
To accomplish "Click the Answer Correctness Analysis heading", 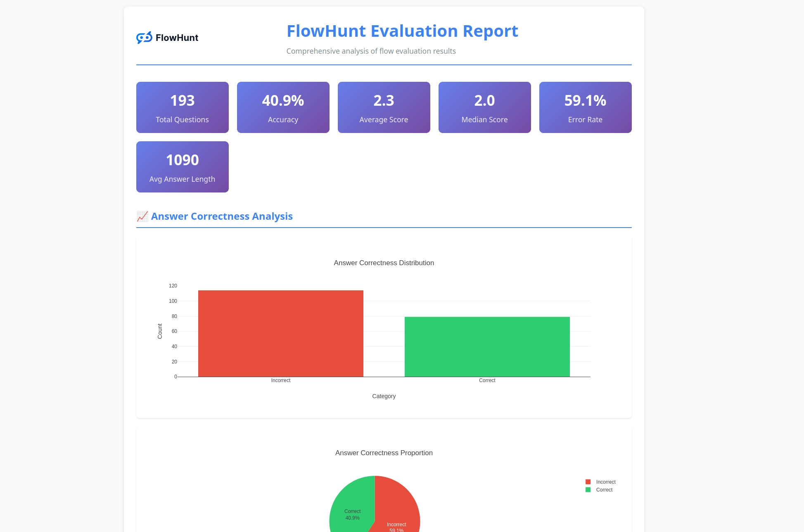I will tap(222, 216).
